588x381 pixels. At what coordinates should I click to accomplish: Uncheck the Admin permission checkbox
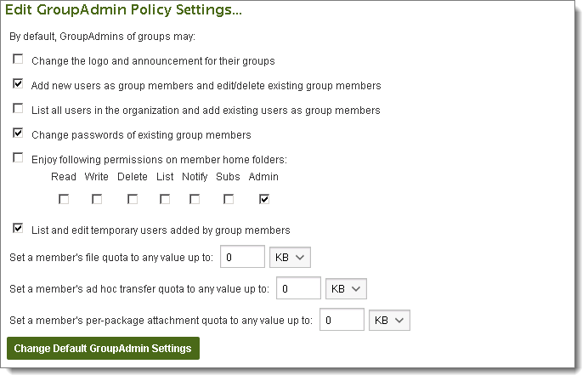[264, 199]
